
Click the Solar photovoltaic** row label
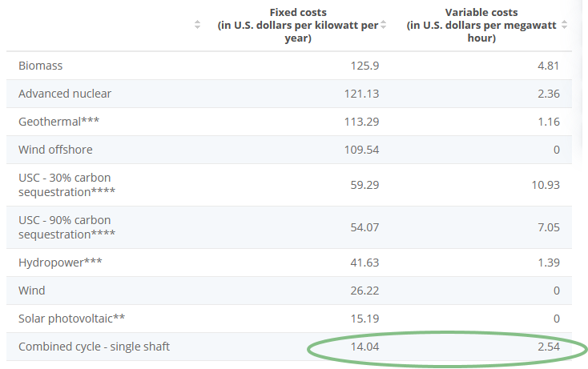pyautogui.click(x=72, y=319)
